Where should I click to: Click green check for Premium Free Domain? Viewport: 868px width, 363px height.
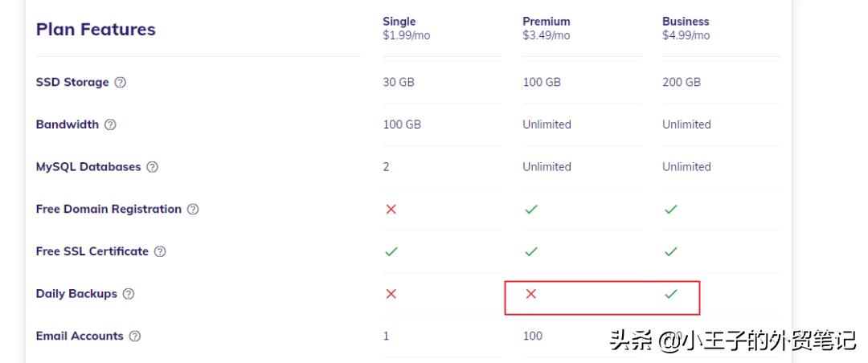coord(531,210)
